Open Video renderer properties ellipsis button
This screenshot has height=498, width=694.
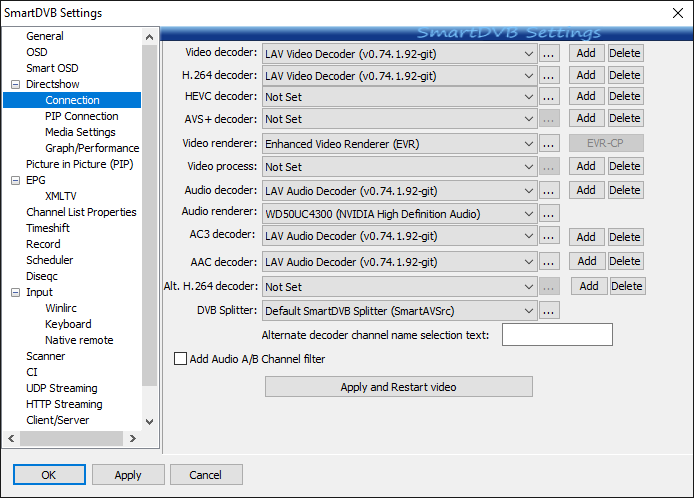549,144
